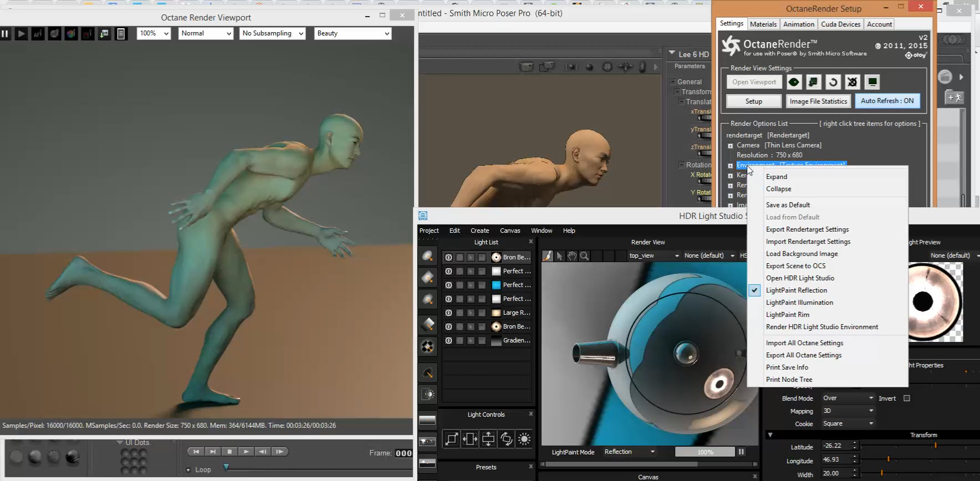Click the Image File Statistics button

(x=818, y=101)
